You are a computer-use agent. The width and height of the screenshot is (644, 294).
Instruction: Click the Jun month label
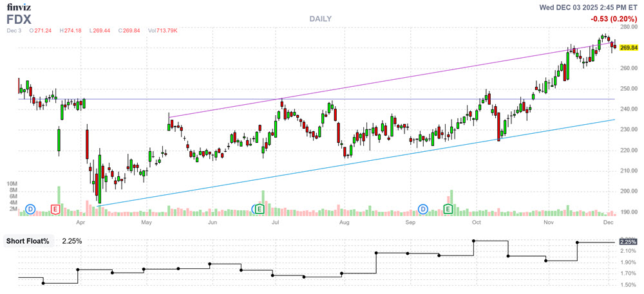coord(212,222)
